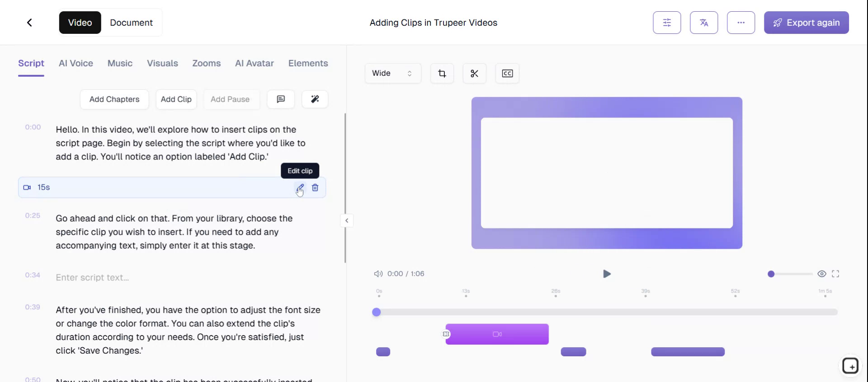868x382 pixels.
Task: Click the gray video progress track
Action: tap(607, 312)
